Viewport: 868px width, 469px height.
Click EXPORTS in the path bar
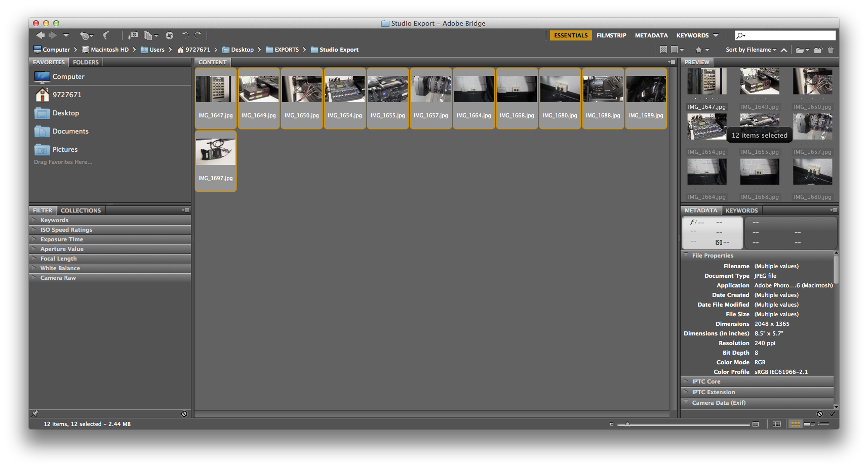282,50
